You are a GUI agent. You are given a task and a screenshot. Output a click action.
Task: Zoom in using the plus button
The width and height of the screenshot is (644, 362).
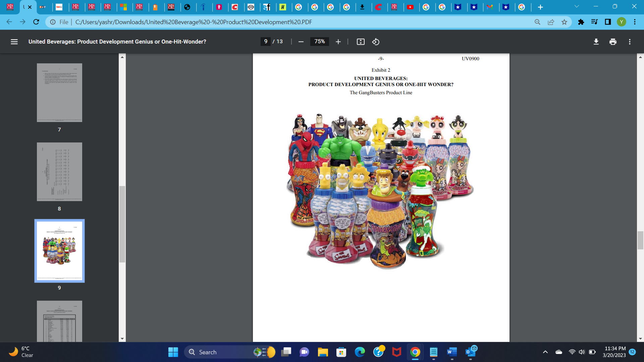[338, 42]
